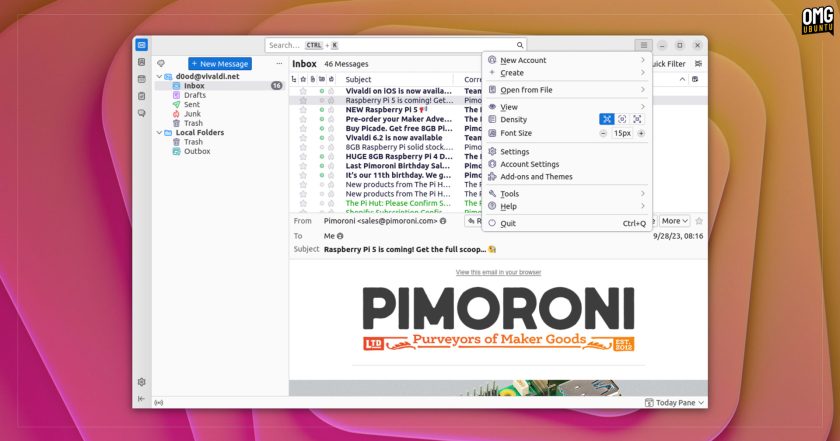
Task: Open the Address Book space icon
Action: pos(141,62)
